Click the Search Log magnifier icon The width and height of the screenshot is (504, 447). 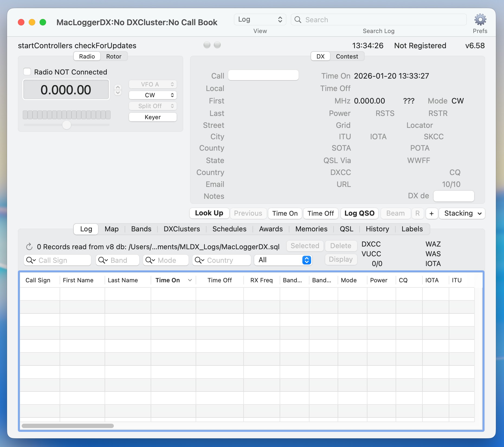click(x=298, y=20)
